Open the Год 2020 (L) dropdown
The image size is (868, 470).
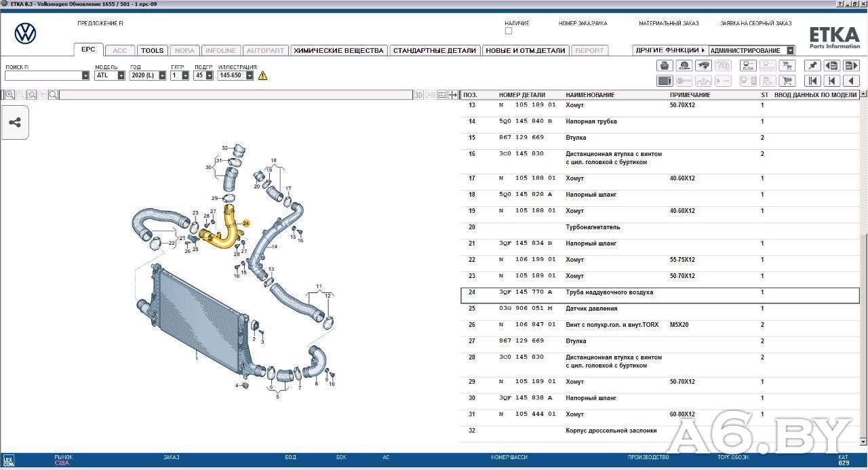162,75
